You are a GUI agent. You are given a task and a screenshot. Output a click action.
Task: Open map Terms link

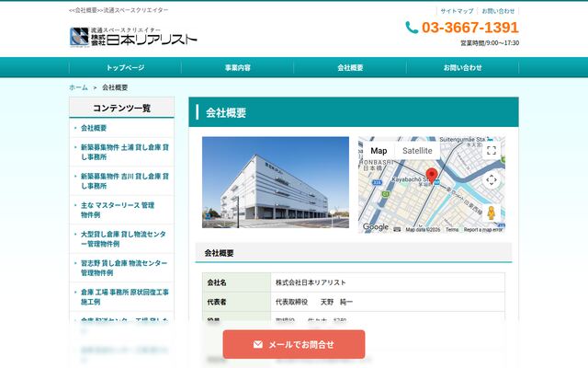452,229
